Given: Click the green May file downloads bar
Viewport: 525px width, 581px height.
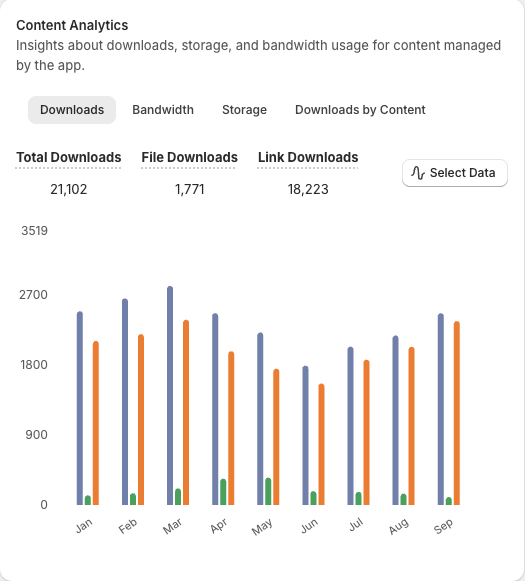Looking at the screenshot, I should (268, 491).
